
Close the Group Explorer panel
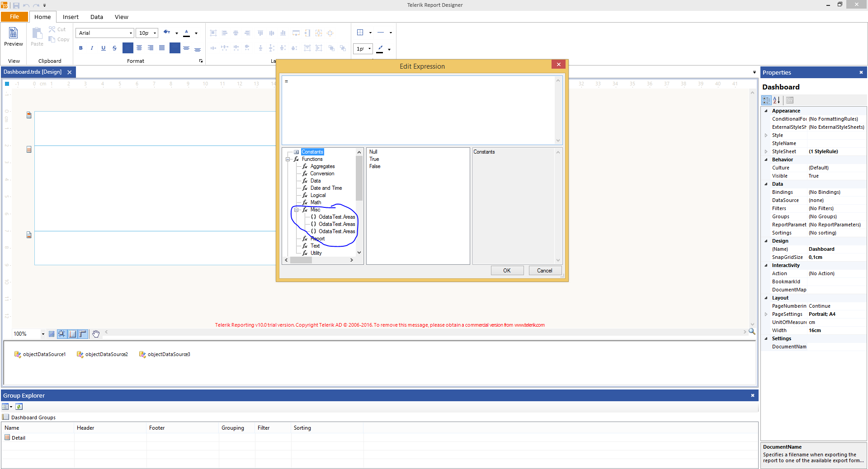tap(753, 395)
